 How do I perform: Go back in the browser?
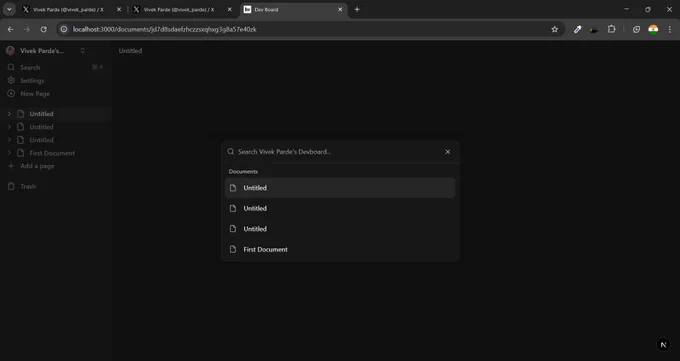(10, 30)
